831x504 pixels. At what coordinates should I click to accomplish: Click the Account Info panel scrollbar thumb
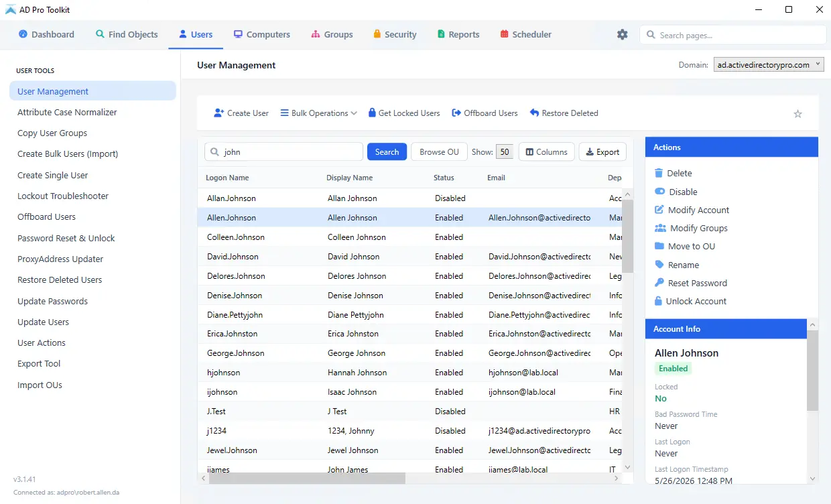coord(813,370)
